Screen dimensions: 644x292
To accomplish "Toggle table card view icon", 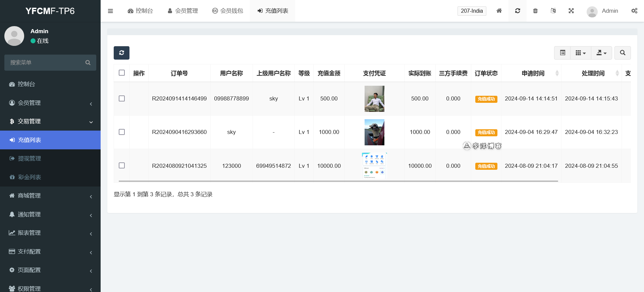I will pos(562,53).
